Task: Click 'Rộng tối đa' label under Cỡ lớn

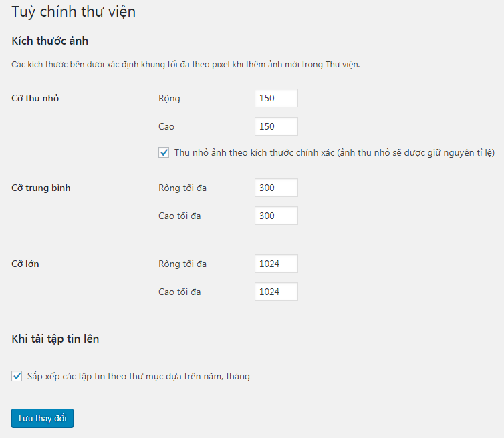Action: [x=182, y=264]
